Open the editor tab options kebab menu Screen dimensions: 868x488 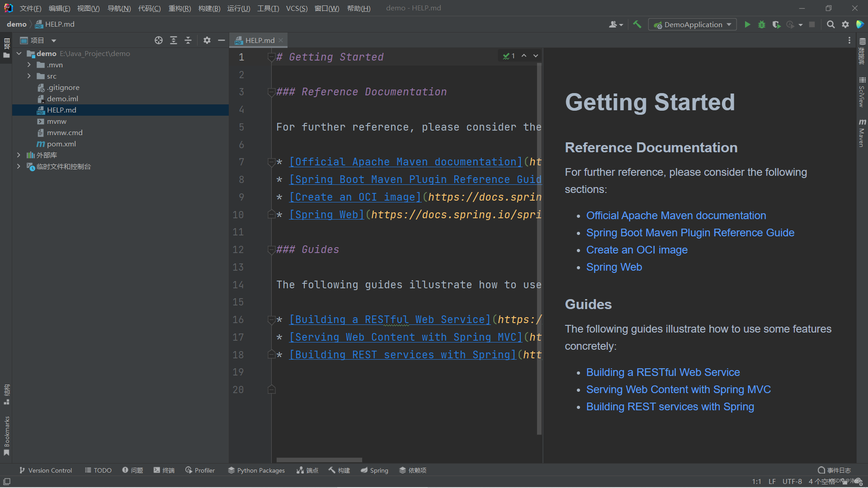pyautogui.click(x=849, y=40)
